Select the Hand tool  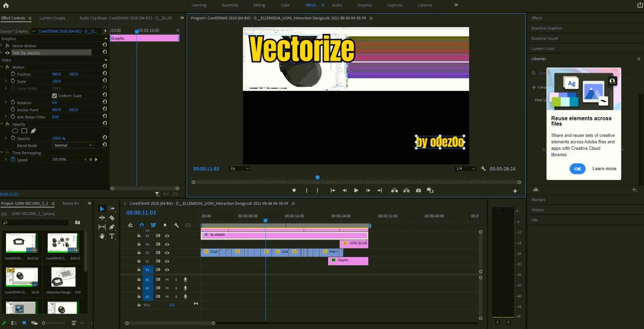coord(102,236)
